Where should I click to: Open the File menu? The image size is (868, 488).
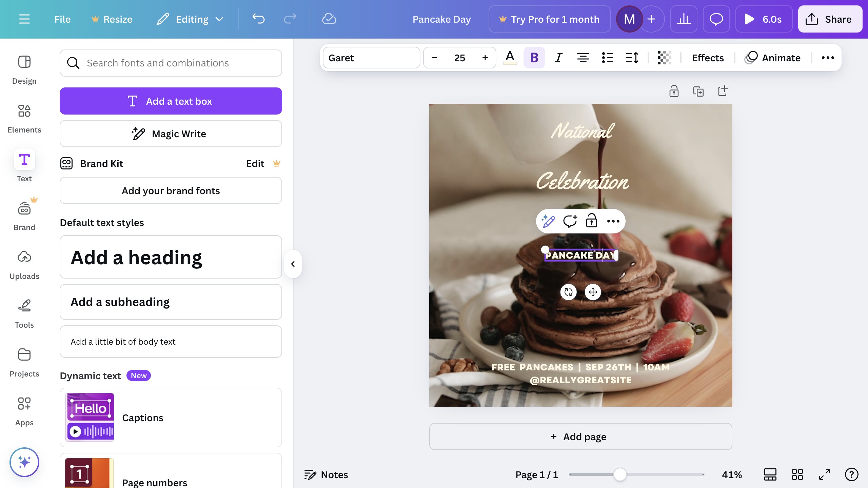pos(62,19)
